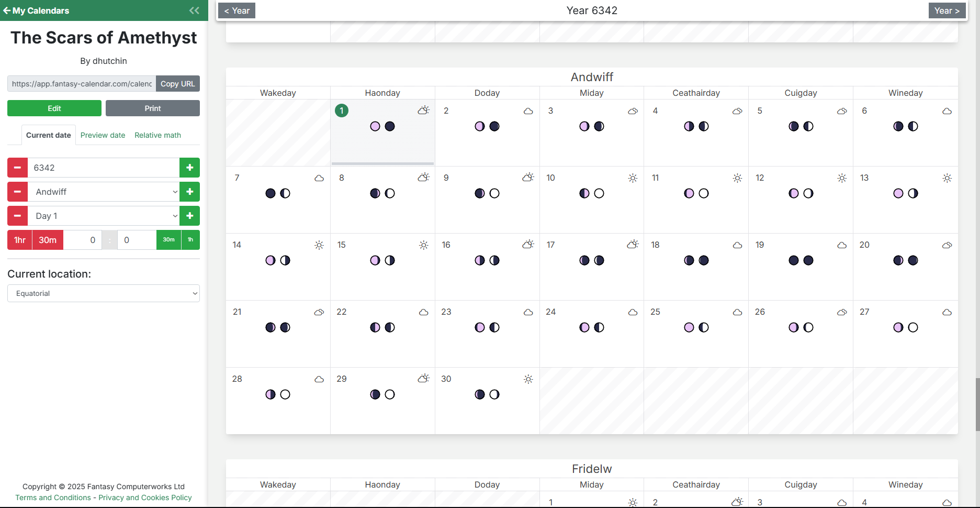
Task: Go back to My Calendars
Action: [36, 10]
